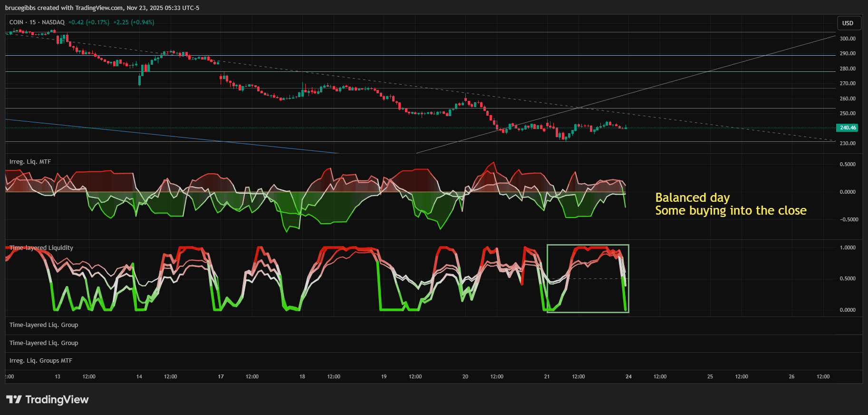Select date 21 on the time axis
This screenshot has height=415, width=868.
click(x=547, y=376)
